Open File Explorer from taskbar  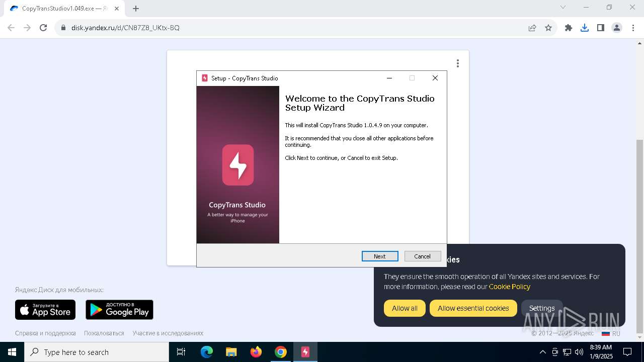(231, 352)
